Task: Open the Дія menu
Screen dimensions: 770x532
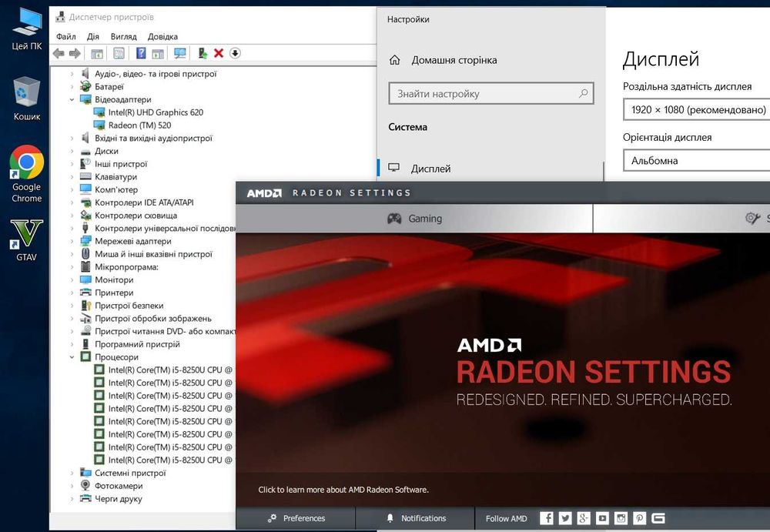Action: (x=93, y=36)
